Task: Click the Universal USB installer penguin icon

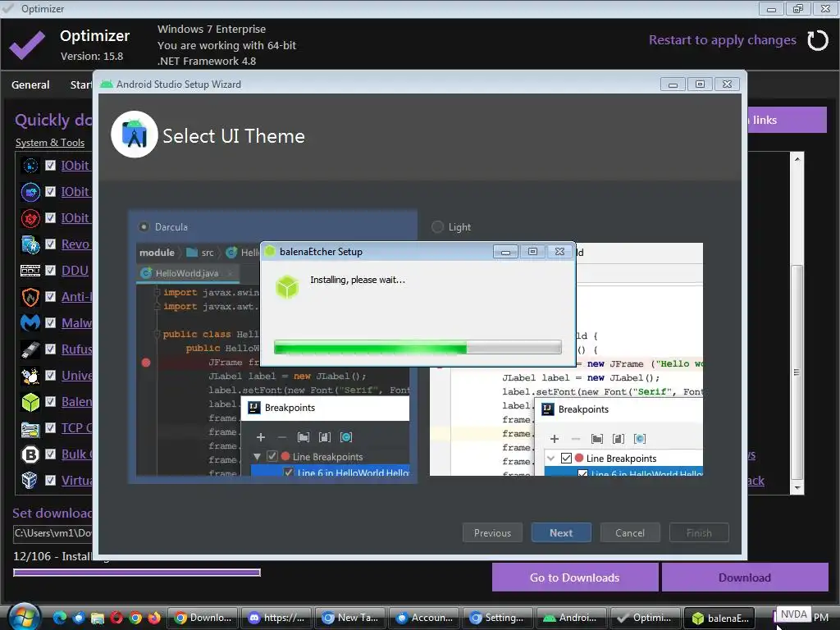Action: point(30,376)
